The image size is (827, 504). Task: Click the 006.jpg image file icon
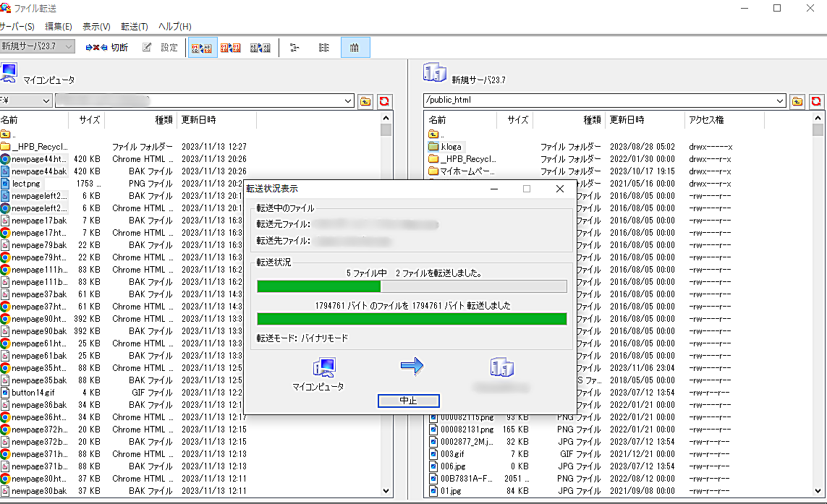433,466
